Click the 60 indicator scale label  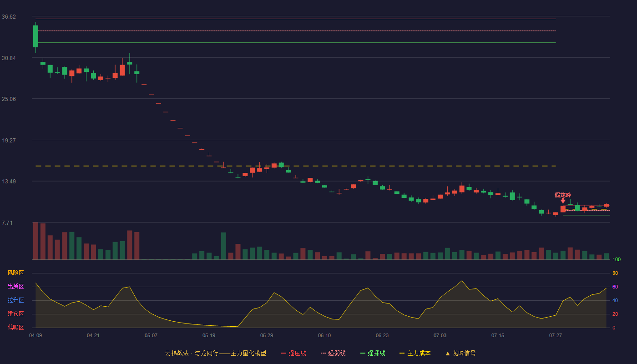click(x=615, y=287)
